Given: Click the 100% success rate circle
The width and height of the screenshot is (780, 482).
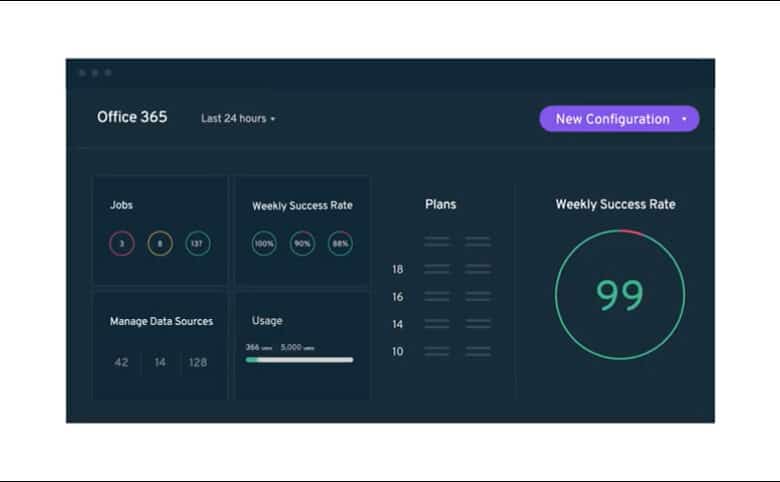Looking at the screenshot, I should 264,244.
